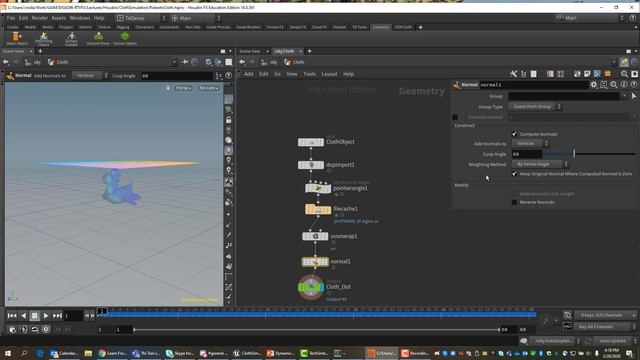Open the File menu

pyautogui.click(x=11, y=18)
